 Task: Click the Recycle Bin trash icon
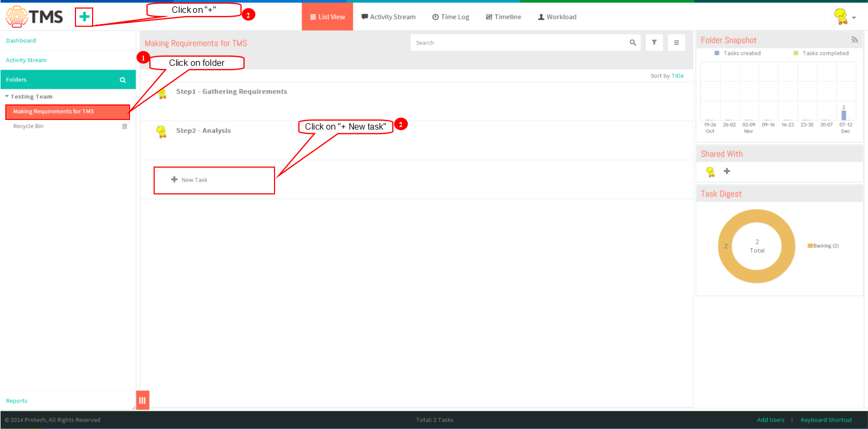pyautogui.click(x=125, y=126)
